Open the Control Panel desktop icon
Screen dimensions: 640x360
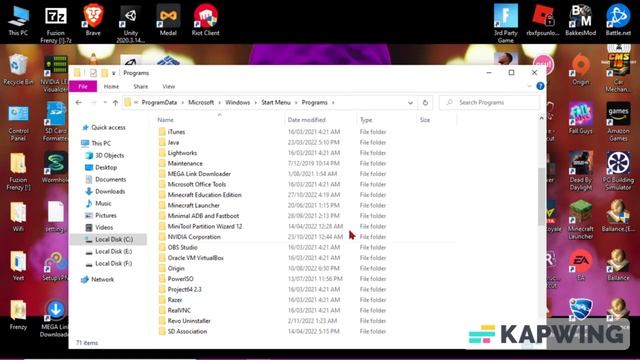coord(18,122)
